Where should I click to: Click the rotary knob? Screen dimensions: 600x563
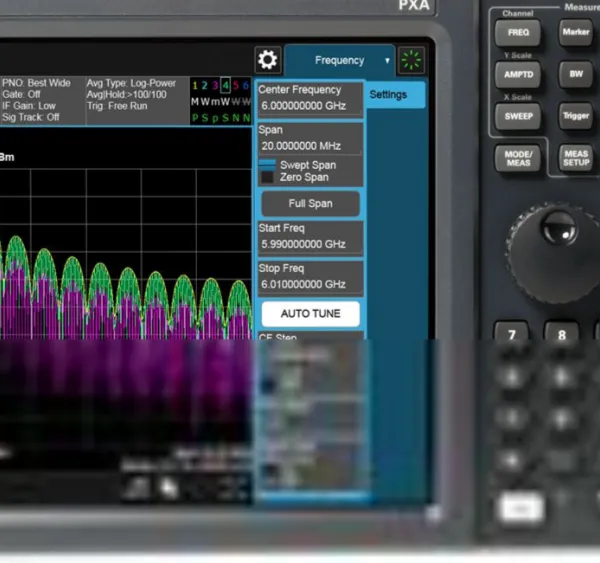[555, 253]
